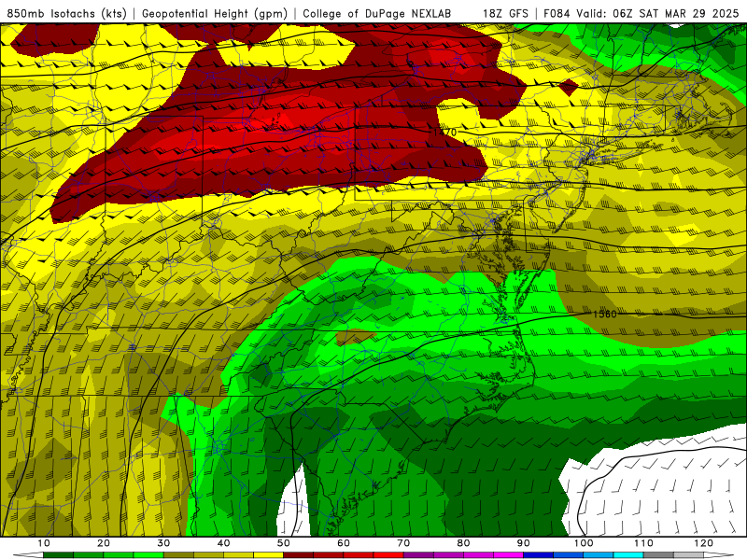Click the legend value '100'

pyautogui.click(x=584, y=543)
